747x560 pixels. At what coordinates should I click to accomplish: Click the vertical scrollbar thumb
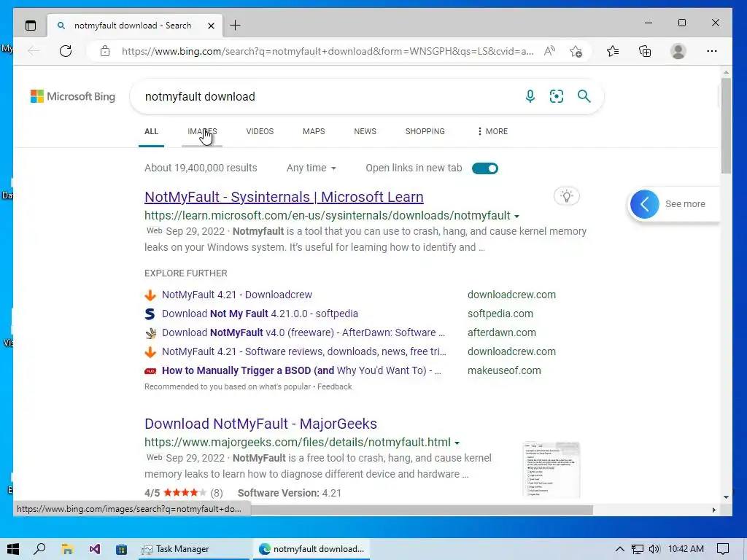pyautogui.click(x=726, y=125)
